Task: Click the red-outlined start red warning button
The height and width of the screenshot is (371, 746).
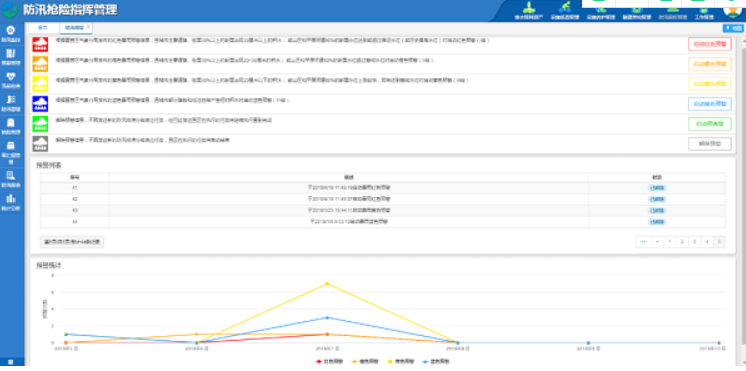Action: tap(709, 44)
